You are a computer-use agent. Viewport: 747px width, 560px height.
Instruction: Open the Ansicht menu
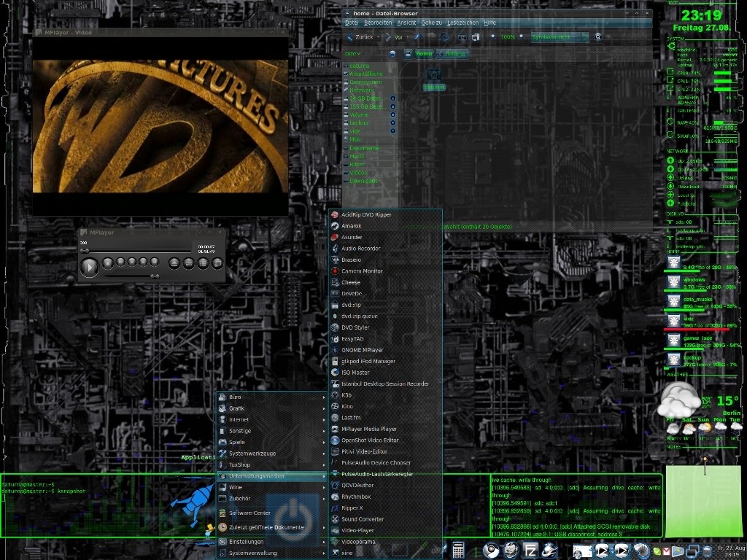coord(406,23)
